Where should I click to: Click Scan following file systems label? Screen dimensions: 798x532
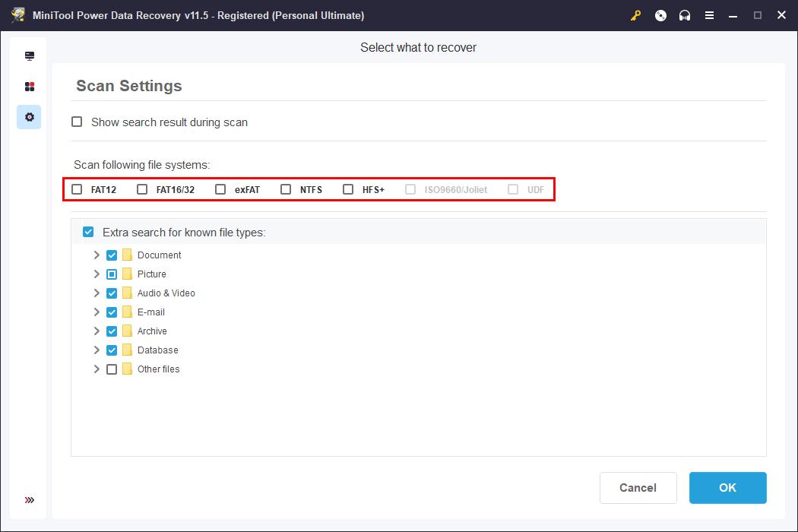click(142, 165)
